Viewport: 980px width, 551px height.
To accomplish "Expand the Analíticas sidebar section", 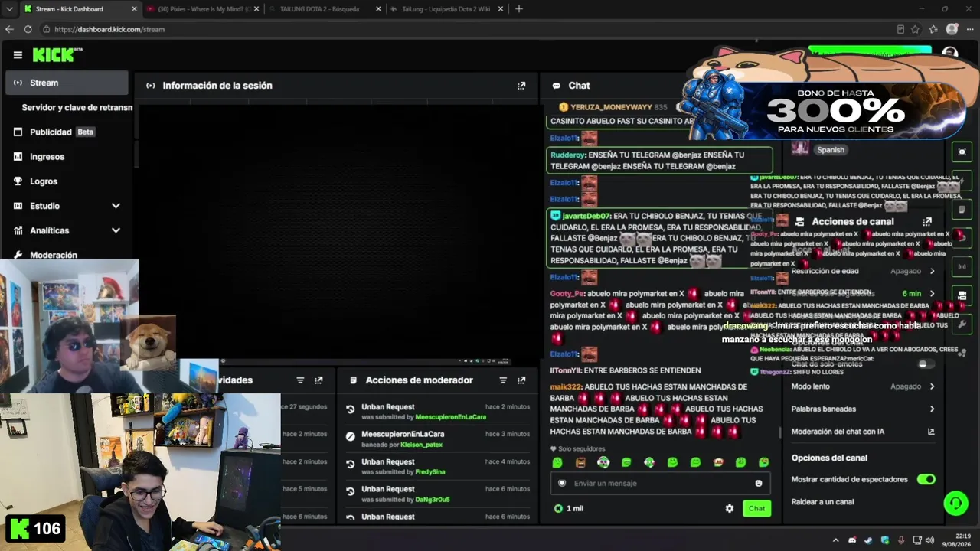I will 116,230.
